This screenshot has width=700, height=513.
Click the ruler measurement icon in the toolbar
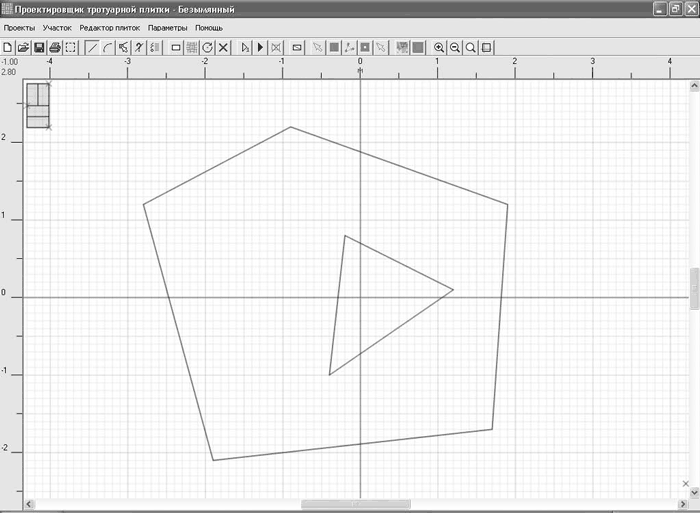[154, 47]
